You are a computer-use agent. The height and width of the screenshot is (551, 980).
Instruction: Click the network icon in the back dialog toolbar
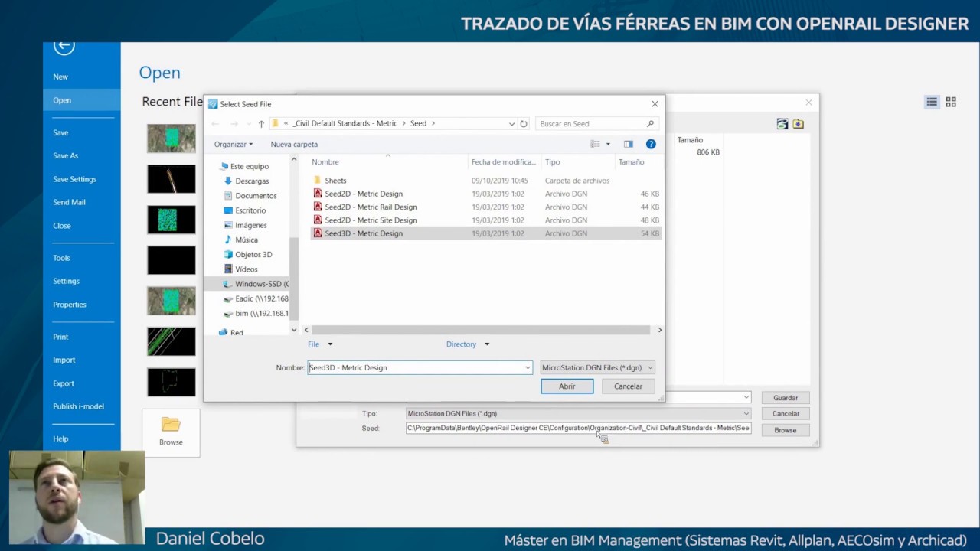[x=782, y=124]
